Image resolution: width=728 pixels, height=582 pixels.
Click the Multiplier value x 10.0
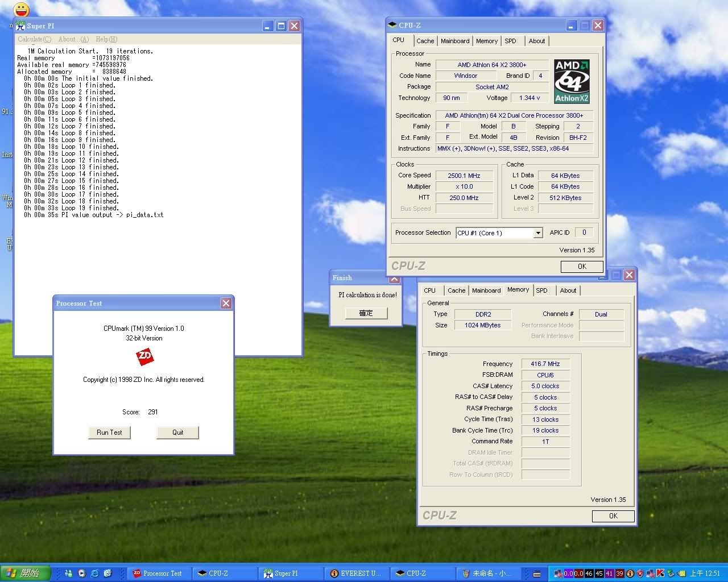[464, 186]
